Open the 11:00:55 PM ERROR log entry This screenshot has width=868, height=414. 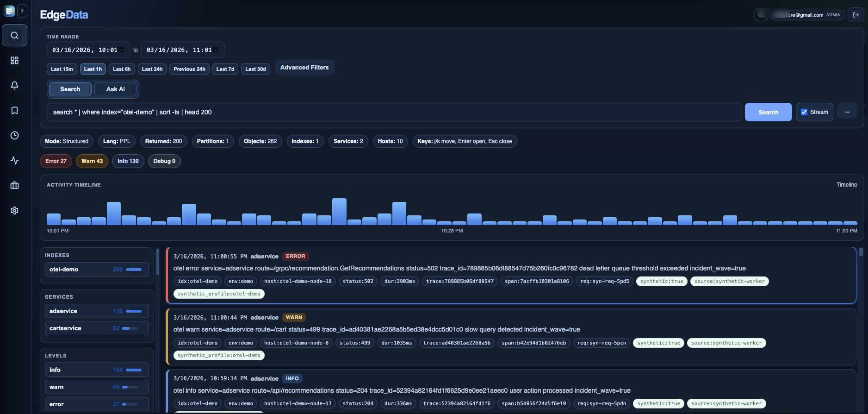coord(511,276)
